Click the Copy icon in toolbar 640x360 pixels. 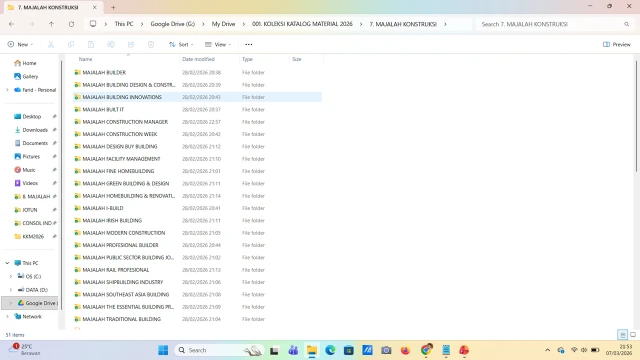(71, 44)
